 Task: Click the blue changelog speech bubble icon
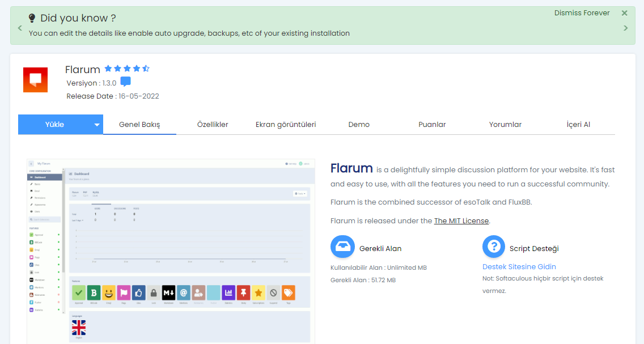tap(126, 82)
